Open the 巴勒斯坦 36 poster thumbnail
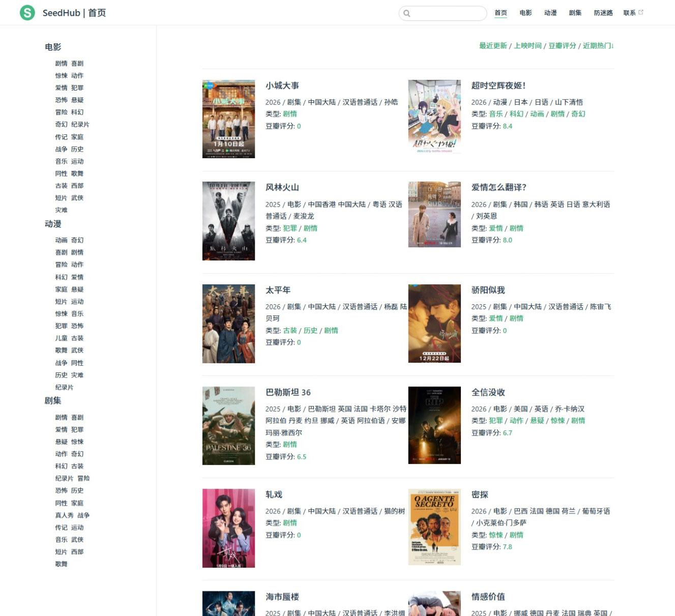The height and width of the screenshot is (616, 675). tap(228, 426)
